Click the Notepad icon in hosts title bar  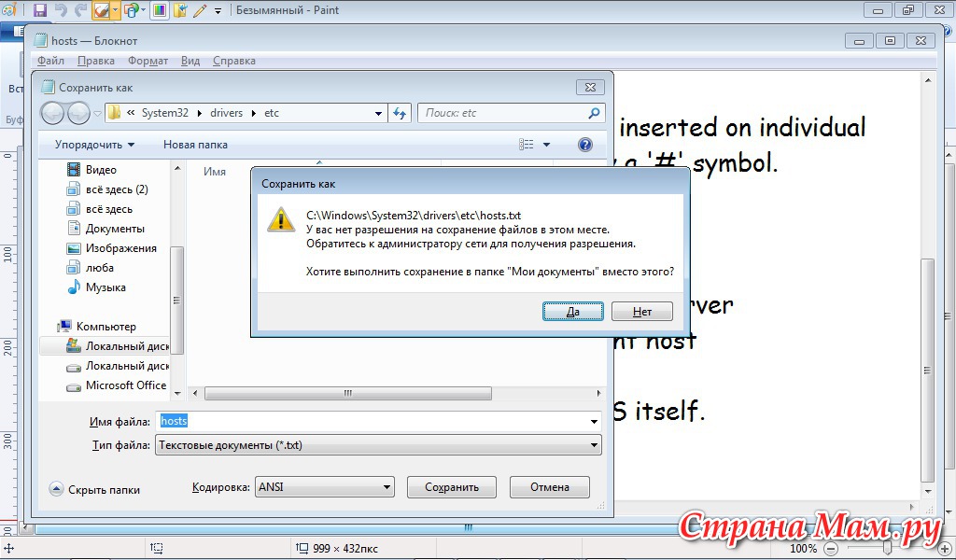pyautogui.click(x=40, y=40)
